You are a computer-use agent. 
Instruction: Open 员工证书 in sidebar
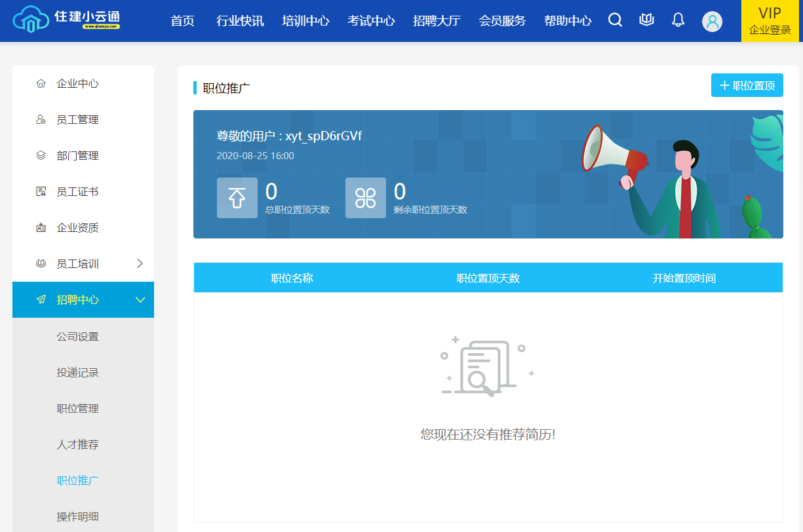coord(77,191)
